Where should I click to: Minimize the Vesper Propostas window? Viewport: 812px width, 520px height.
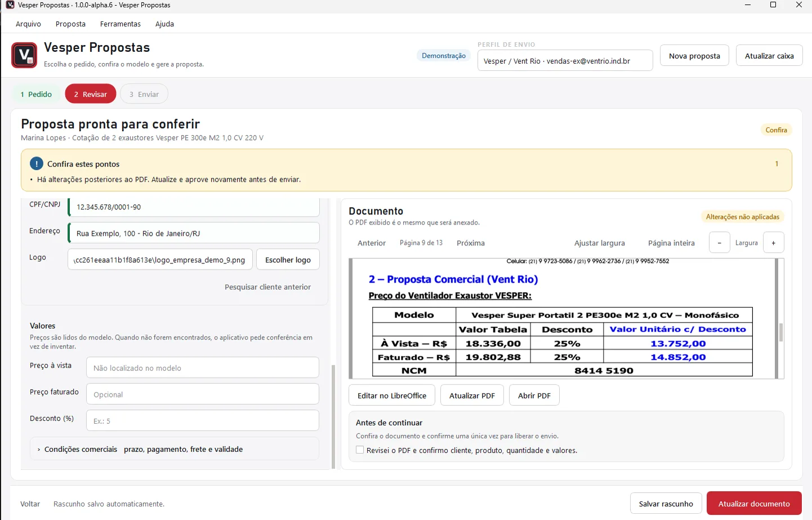(x=748, y=5)
